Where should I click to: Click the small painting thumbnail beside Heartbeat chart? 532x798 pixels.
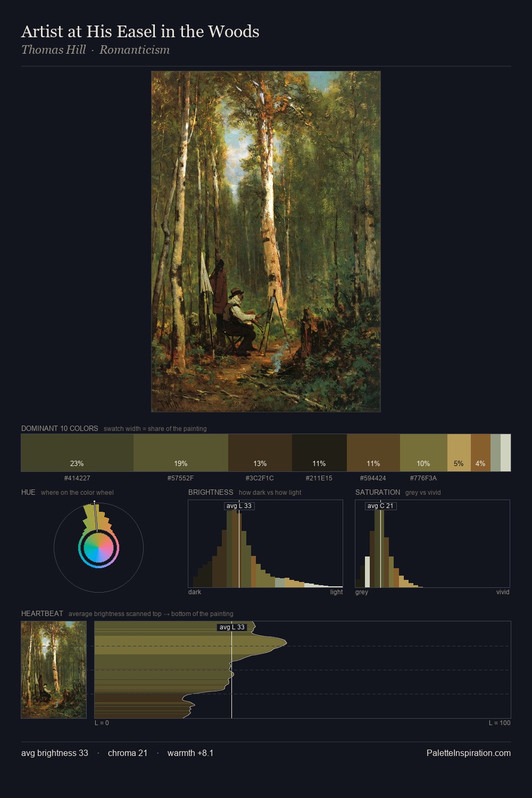[x=54, y=670]
